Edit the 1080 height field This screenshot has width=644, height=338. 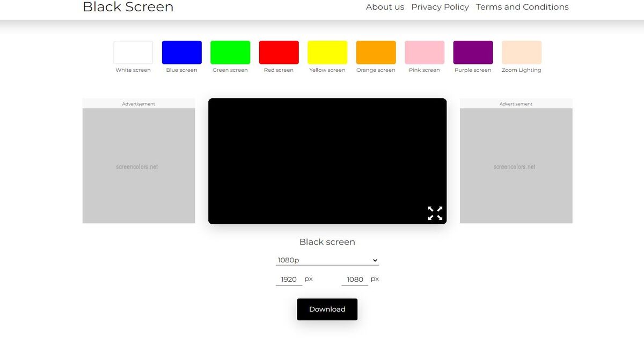[x=355, y=279]
